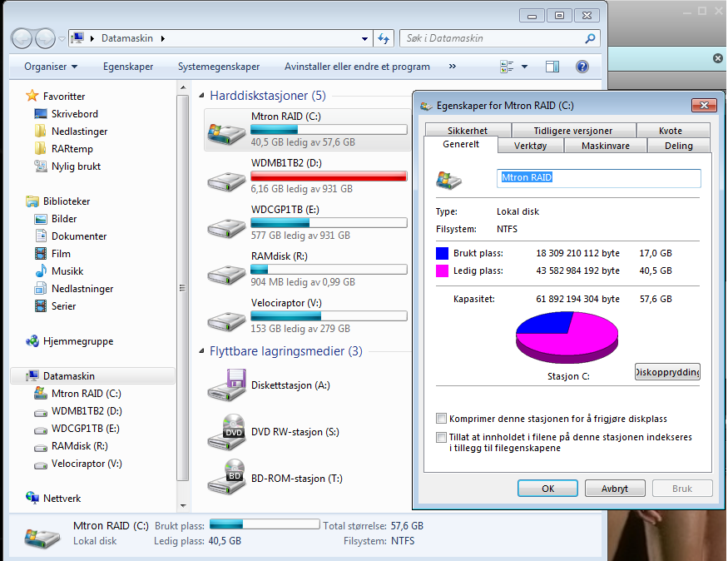The width and height of the screenshot is (728, 561).
Task: Open the Organiser dropdown menu
Action: point(51,67)
